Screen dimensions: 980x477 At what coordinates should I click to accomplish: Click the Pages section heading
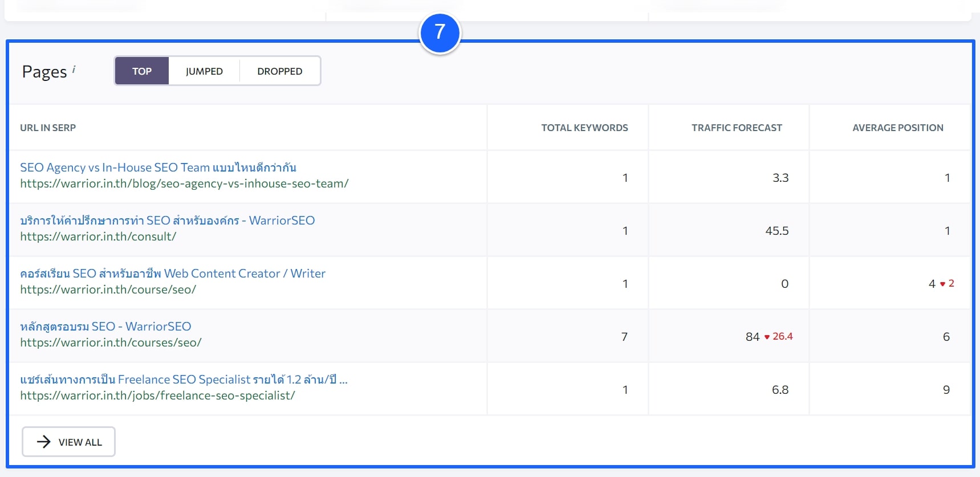point(44,72)
